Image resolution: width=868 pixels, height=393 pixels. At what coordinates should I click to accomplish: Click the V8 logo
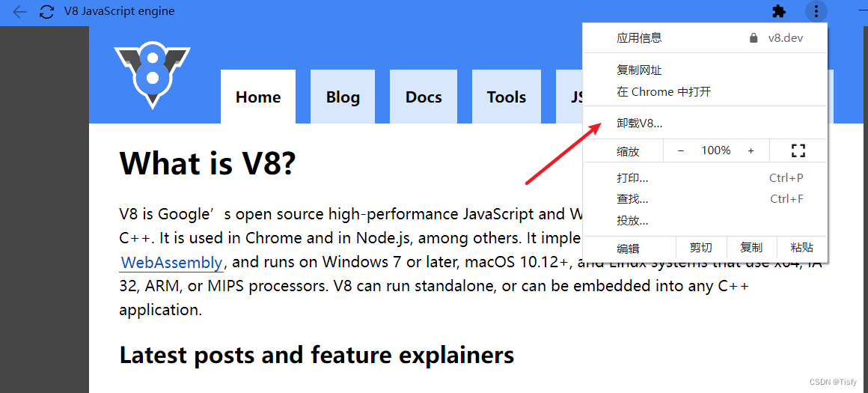(152, 76)
